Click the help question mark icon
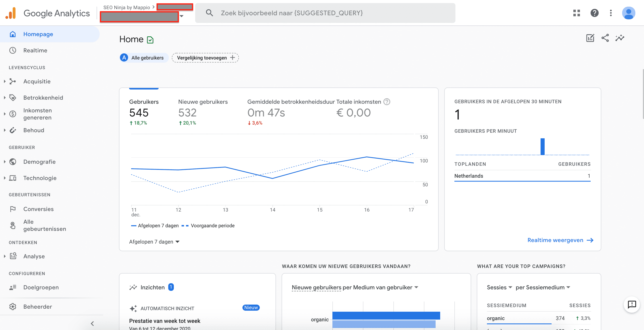The height and width of the screenshot is (330, 644). click(594, 13)
